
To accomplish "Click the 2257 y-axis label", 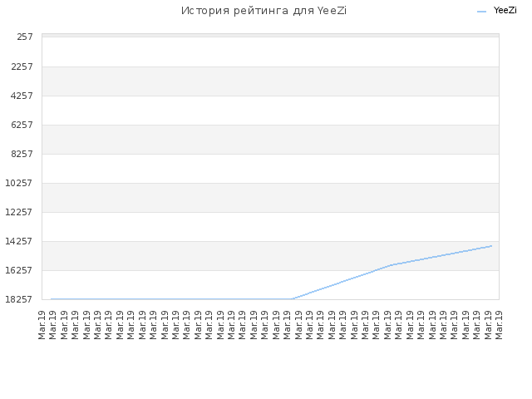I will [22, 66].
